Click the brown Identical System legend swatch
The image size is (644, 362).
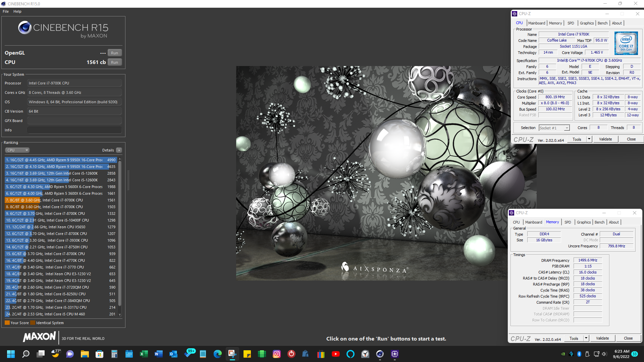tap(33, 323)
